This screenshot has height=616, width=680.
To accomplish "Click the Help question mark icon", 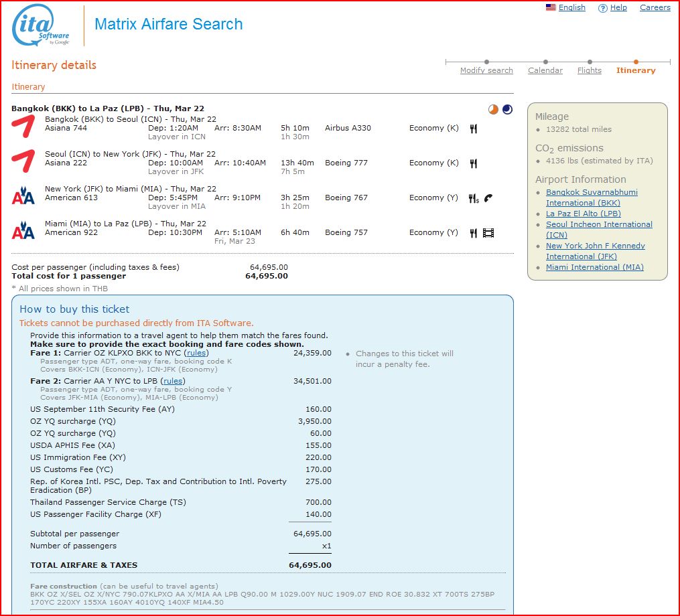I will coord(602,8).
